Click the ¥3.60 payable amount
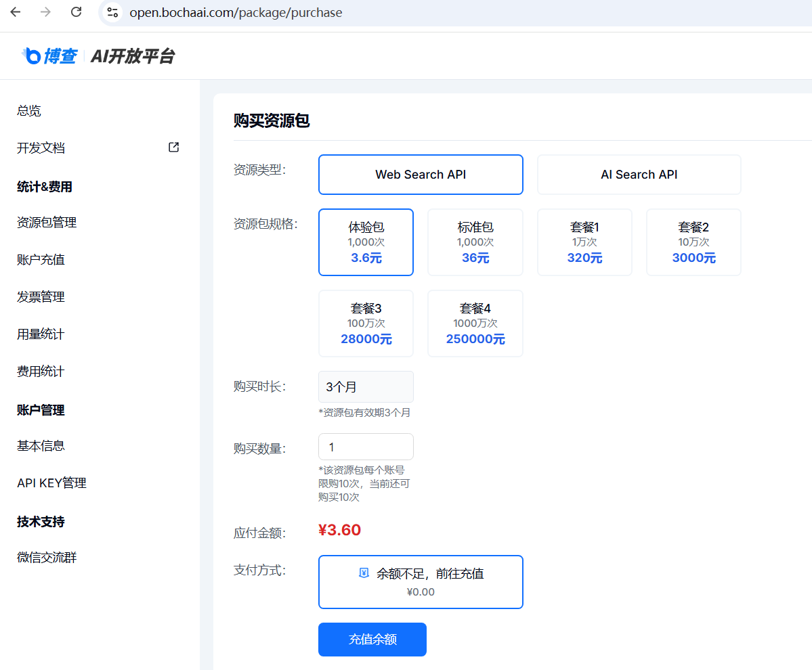The width and height of the screenshot is (812, 670). pos(340,530)
